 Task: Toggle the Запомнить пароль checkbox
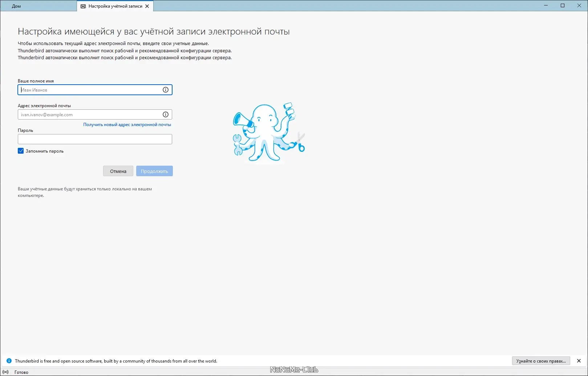pyautogui.click(x=21, y=151)
